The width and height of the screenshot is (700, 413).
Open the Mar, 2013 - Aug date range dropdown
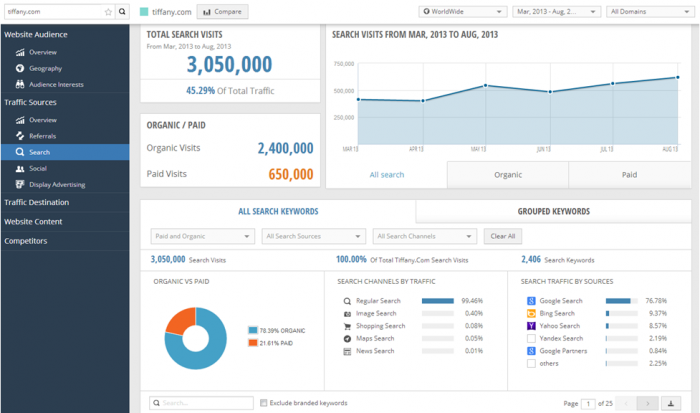click(x=556, y=12)
